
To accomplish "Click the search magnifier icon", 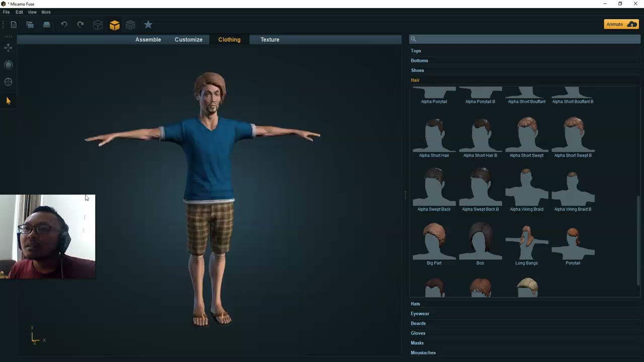I will 413,39.
